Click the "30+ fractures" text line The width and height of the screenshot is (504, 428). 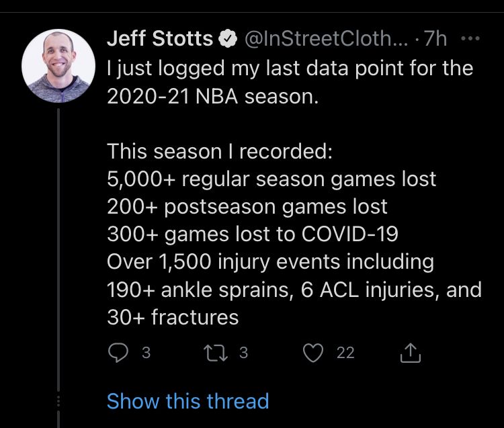click(173, 317)
